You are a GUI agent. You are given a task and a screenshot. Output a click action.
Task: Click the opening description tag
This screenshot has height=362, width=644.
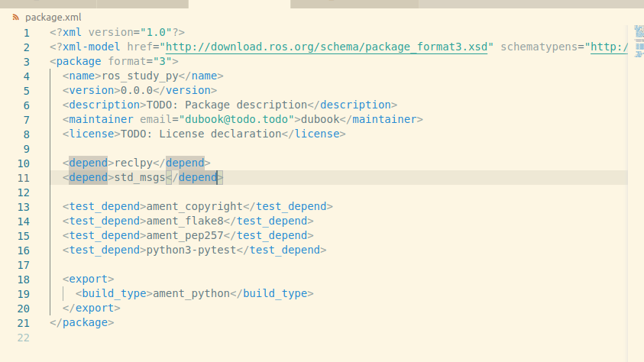(105, 105)
